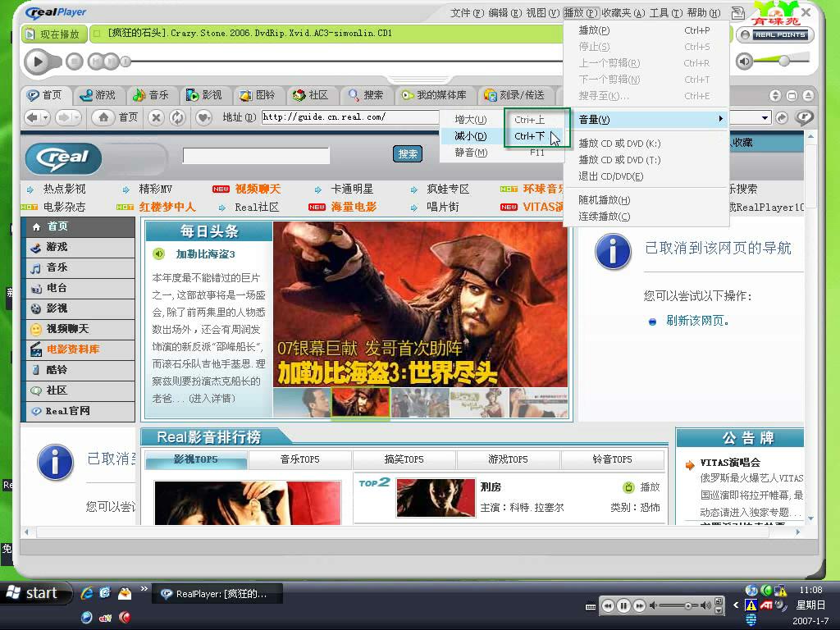840x630 pixels.
Task: Open the 工具(T) menu
Action: [666, 13]
